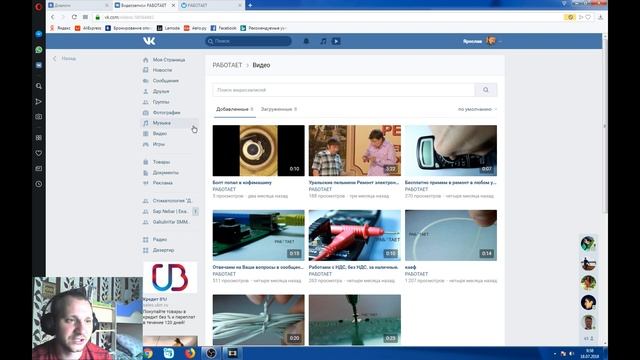640x360 pixels.
Task: Open Игры in left menu
Action: 158,144
